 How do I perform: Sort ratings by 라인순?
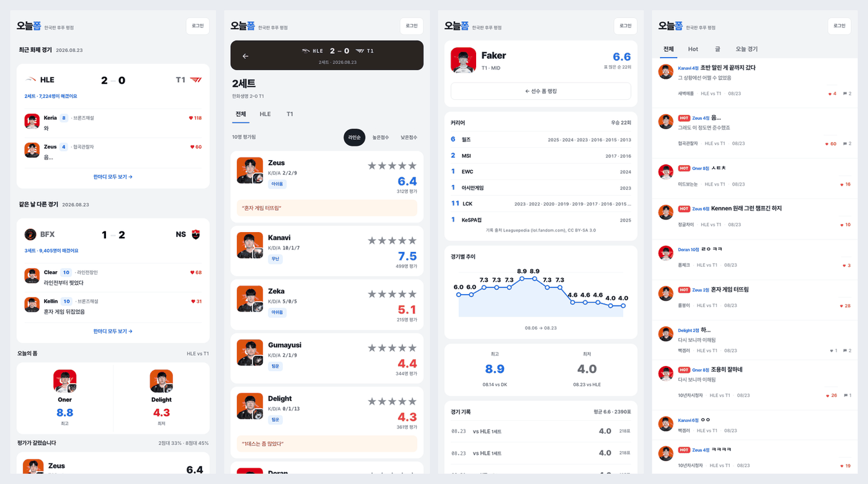[x=355, y=137]
